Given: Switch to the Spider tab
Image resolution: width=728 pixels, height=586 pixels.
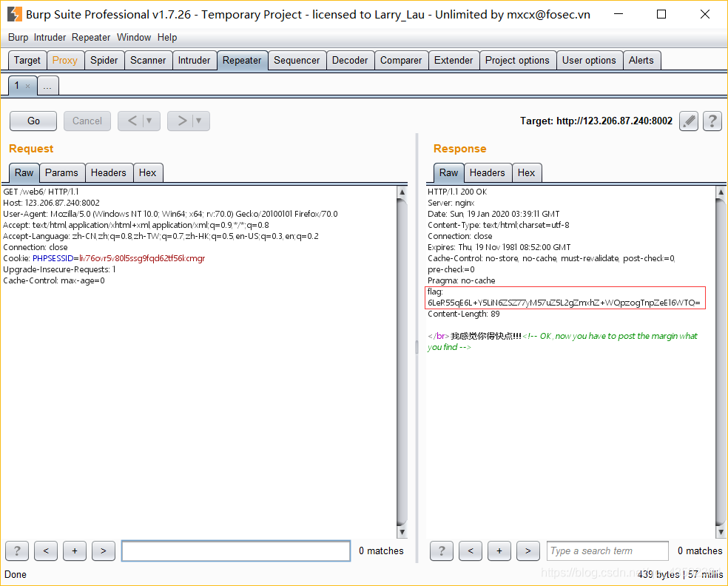Looking at the screenshot, I should pos(104,61).
